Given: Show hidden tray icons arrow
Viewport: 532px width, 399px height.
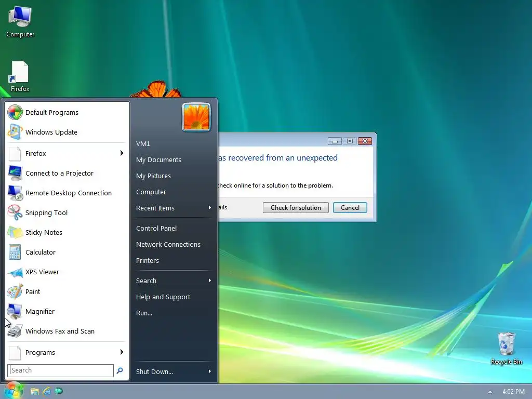Looking at the screenshot, I should pos(490,392).
